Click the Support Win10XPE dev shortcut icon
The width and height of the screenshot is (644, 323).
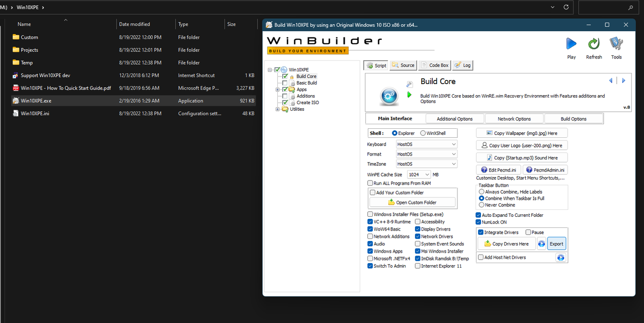coord(16,75)
